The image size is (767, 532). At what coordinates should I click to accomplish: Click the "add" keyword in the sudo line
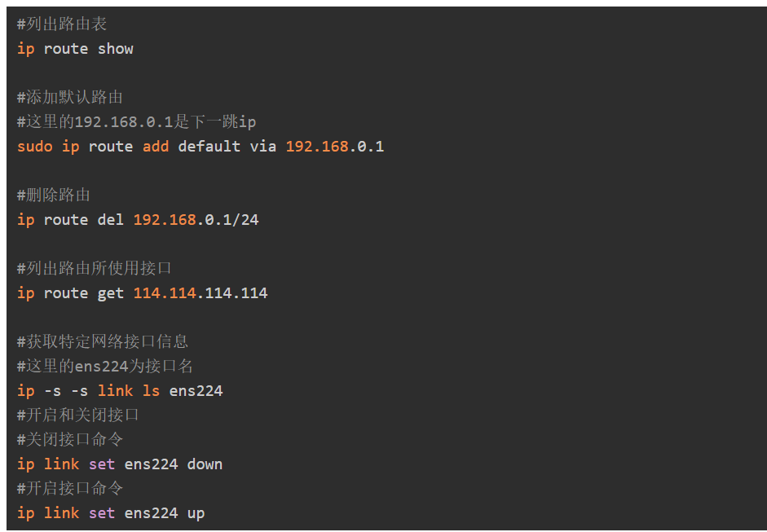tap(156, 147)
